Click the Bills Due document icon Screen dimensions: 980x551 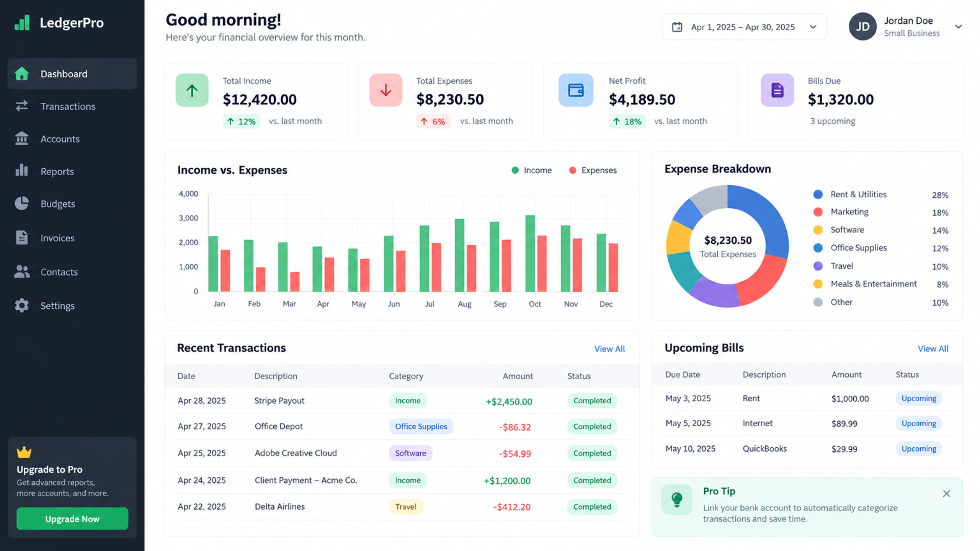(x=777, y=90)
